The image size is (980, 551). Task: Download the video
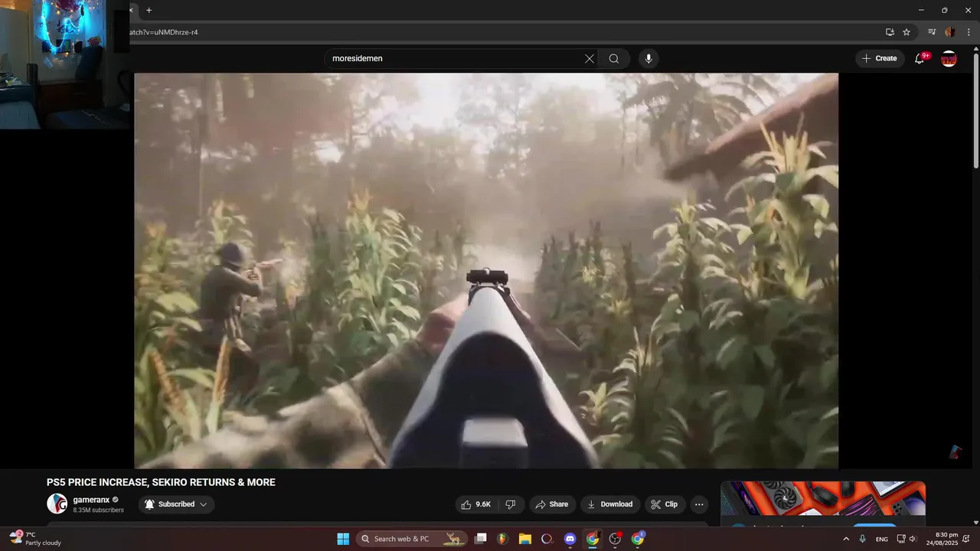(610, 504)
